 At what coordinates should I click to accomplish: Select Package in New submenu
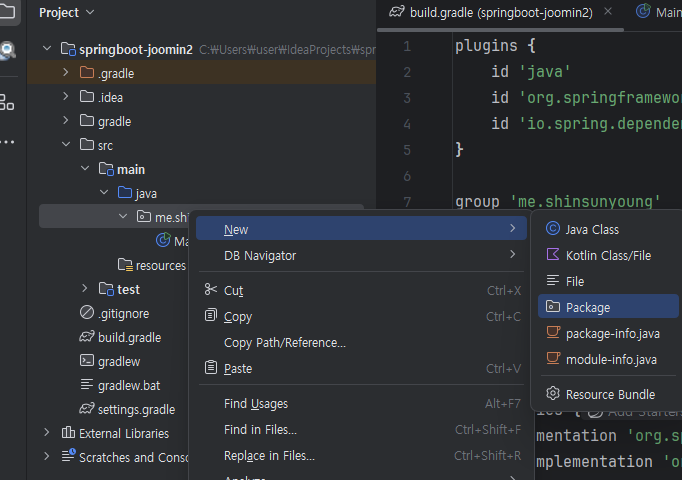click(608, 307)
